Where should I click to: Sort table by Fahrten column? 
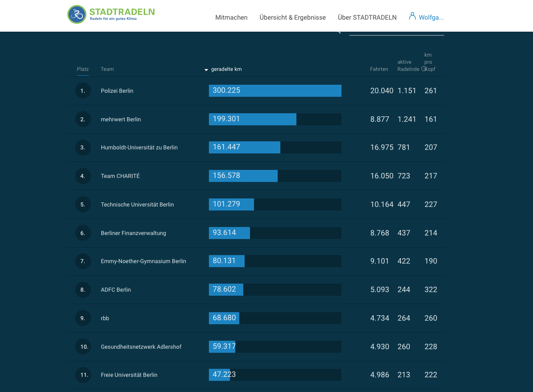(x=379, y=69)
